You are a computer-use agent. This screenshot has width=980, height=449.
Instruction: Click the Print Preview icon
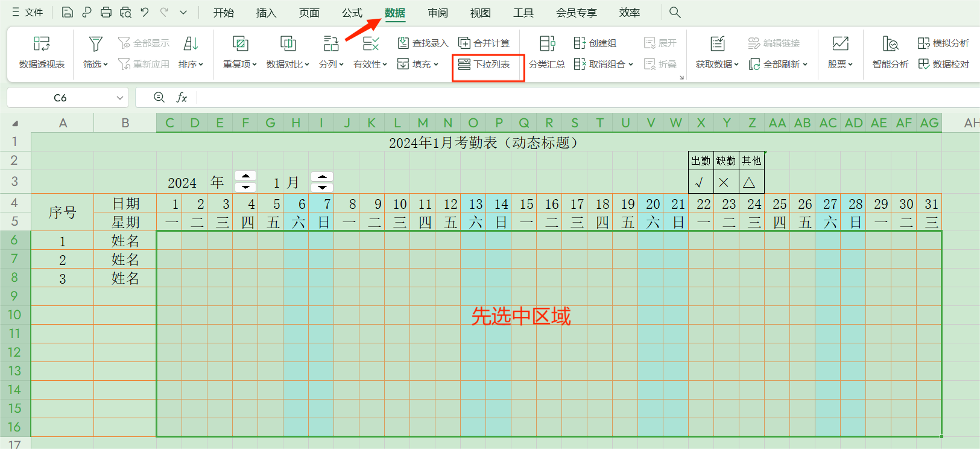tap(125, 12)
